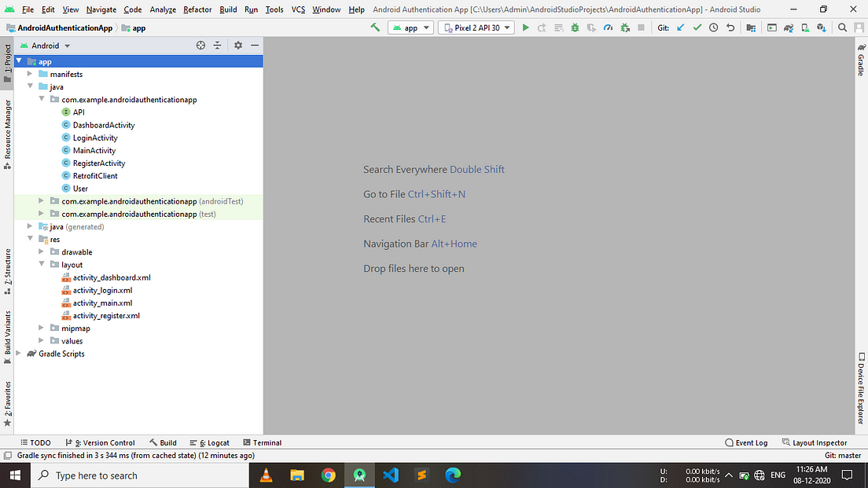The height and width of the screenshot is (488, 868).
Task: Click the Debug app bug icon
Action: 575,28
